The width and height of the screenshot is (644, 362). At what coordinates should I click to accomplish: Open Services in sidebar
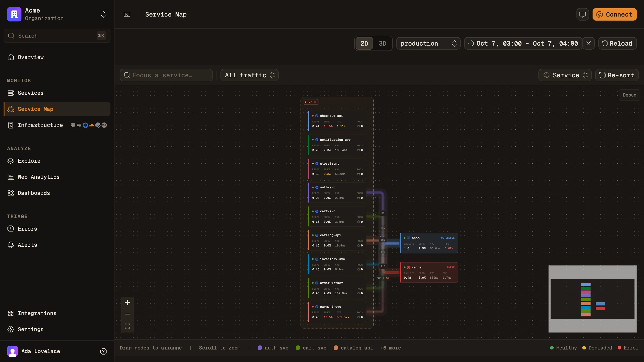(x=57, y=93)
